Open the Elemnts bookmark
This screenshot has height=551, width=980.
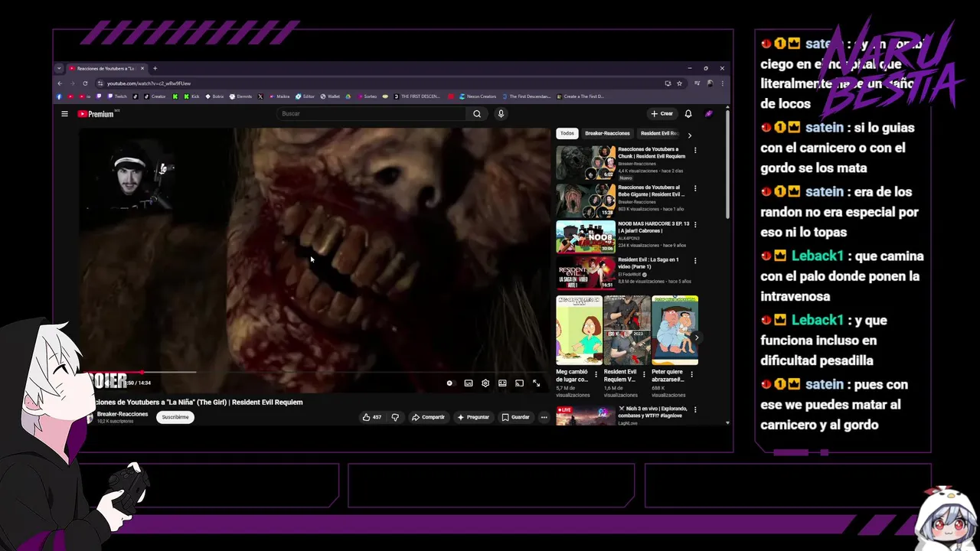(240, 96)
